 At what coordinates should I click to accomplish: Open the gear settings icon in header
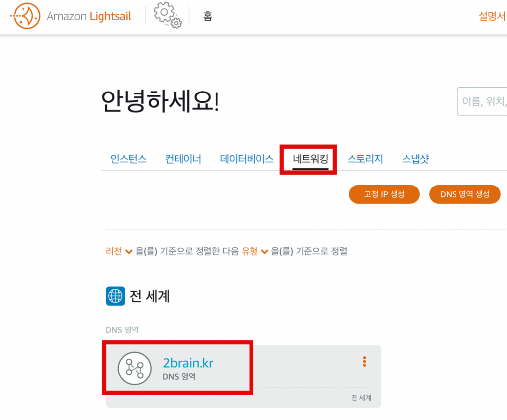167,16
